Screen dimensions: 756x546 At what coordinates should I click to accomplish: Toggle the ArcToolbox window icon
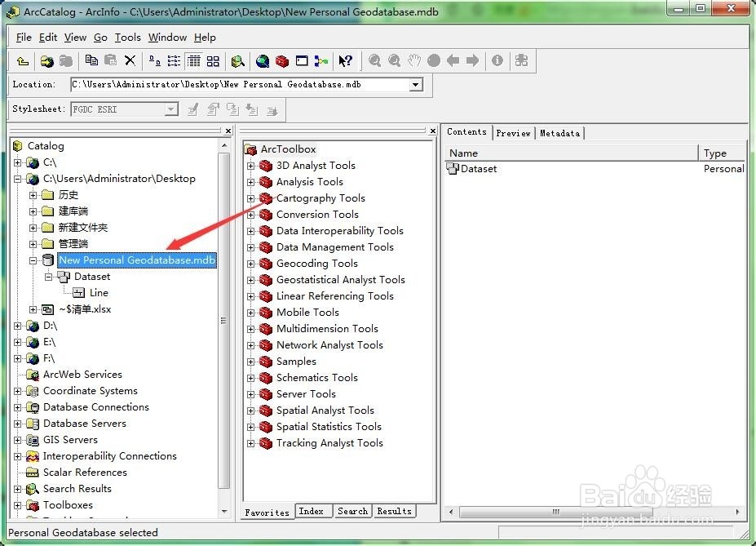pos(282,60)
